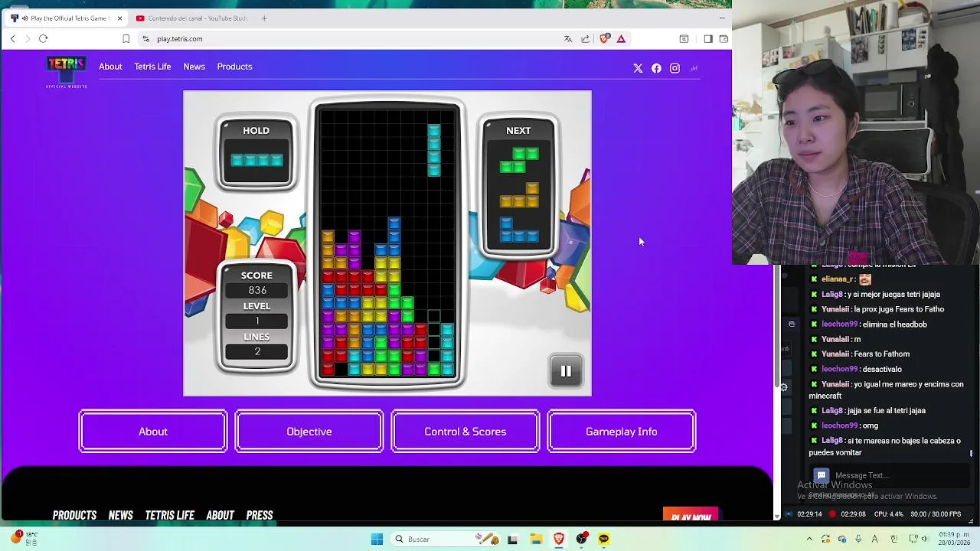This screenshot has width=980, height=551.
Task: Open the Facebook social link
Action: (x=656, y=68)
